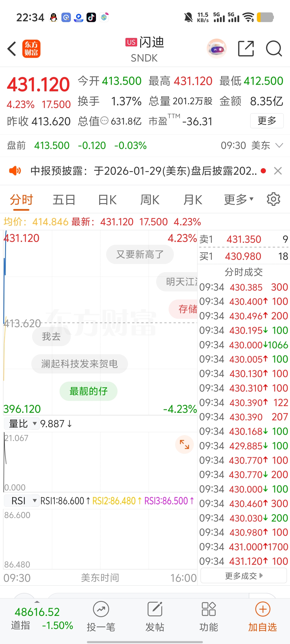290x644 pixels.
Task: Switch to the 月K tab
Action: [x=193, y=200]
